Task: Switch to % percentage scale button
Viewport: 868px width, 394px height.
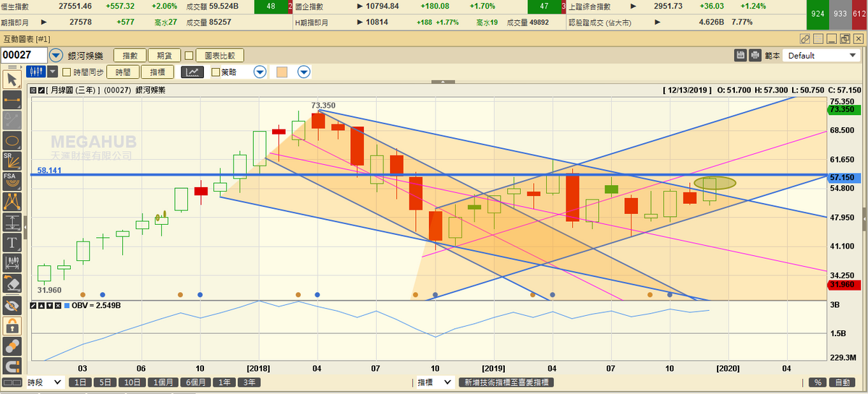Action: click(818, 382)
